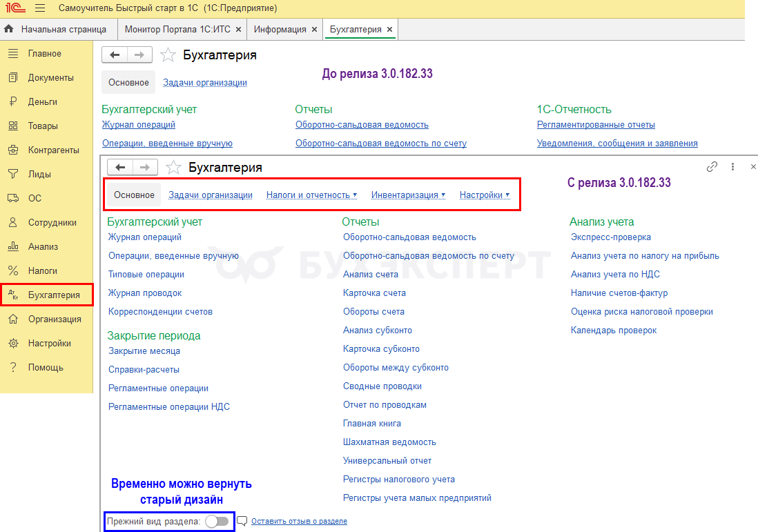Expand the Инвентаризация dropdown

[x=408, y=195]
